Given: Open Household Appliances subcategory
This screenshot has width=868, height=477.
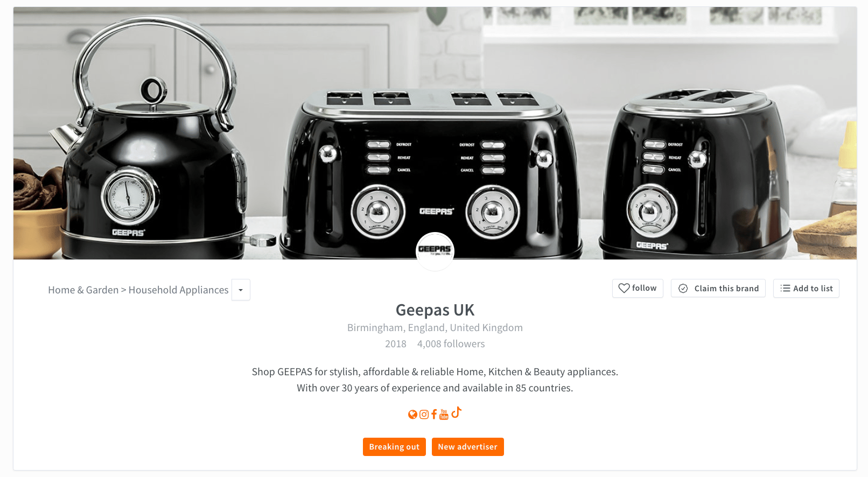Looking at the screenshot, I should tap(179, 290).
